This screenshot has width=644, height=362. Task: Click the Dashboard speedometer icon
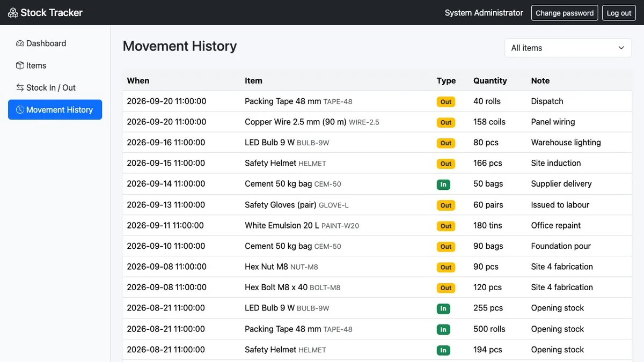[20, 43]
